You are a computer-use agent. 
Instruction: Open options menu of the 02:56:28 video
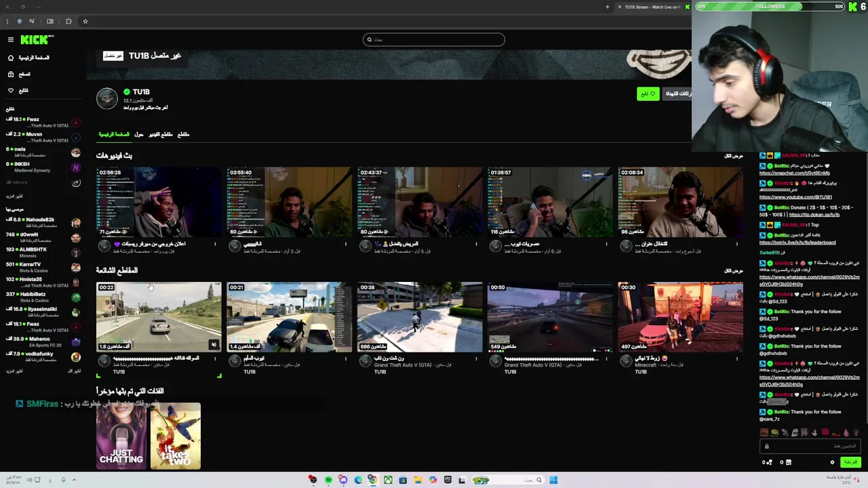(x=216, y=244)
